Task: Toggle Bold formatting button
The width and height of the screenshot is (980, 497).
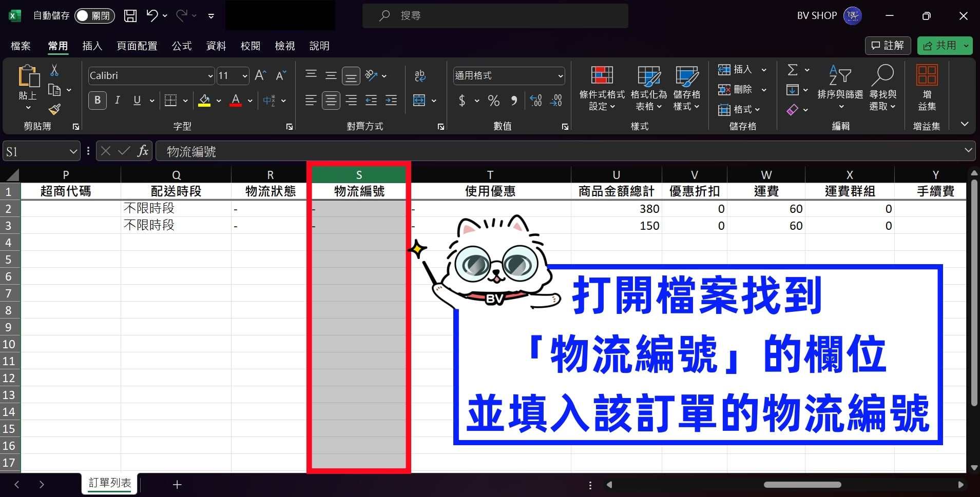Action: (x=98, y=100)
